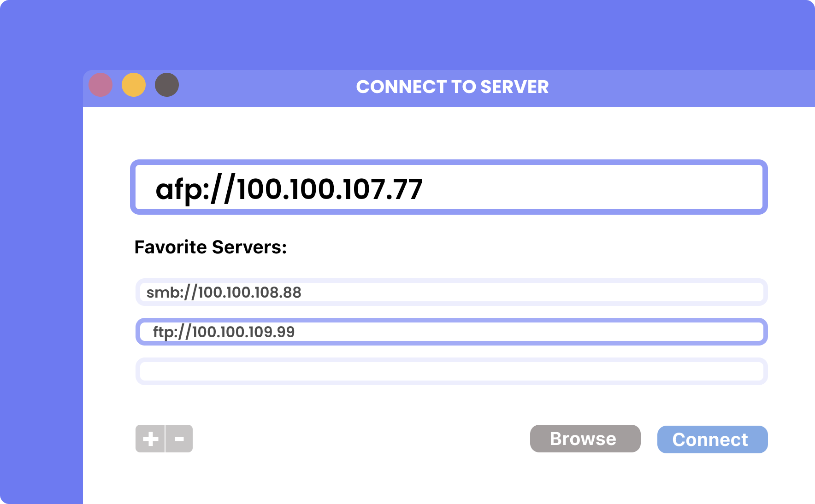The height and width of the screenshot is (504, 815).
Task: Click the Favorite Servers heading label
Action: click(210, 247)
